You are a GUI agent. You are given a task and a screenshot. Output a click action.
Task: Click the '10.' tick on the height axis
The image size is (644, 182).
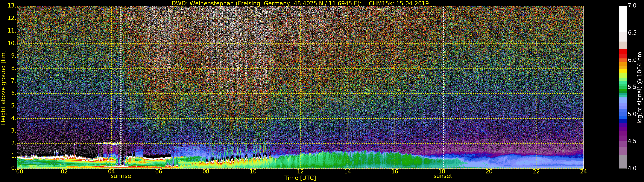click(12, 43)
